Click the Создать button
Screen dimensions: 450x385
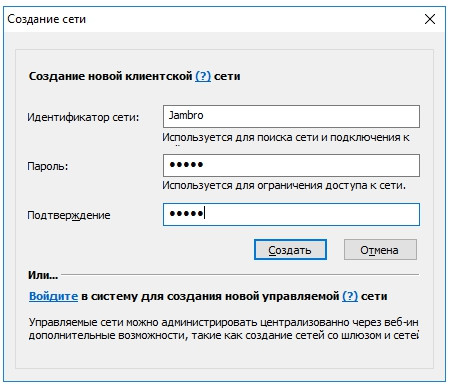coord(290,250)
